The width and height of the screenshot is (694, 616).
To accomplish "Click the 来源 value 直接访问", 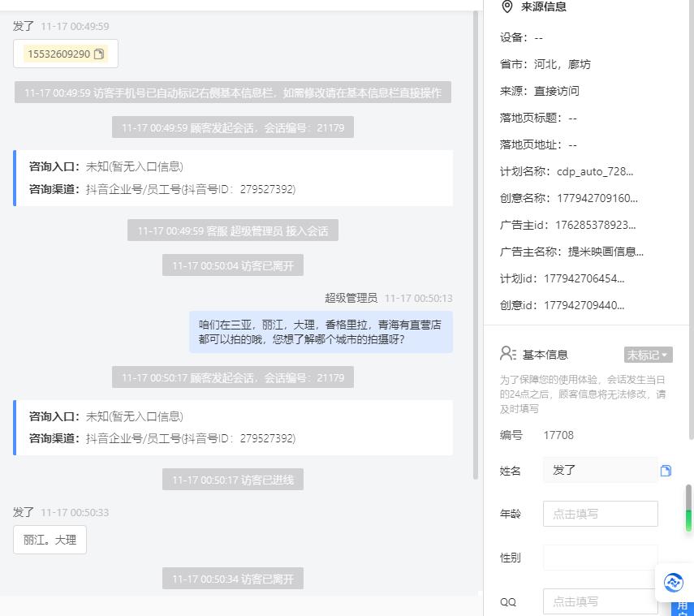I will 556,91.
